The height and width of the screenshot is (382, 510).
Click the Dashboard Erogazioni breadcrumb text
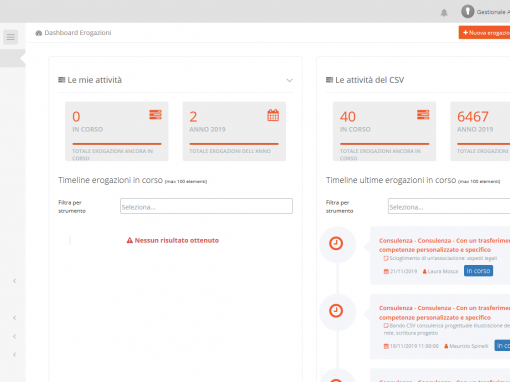[x=78, y=33]
